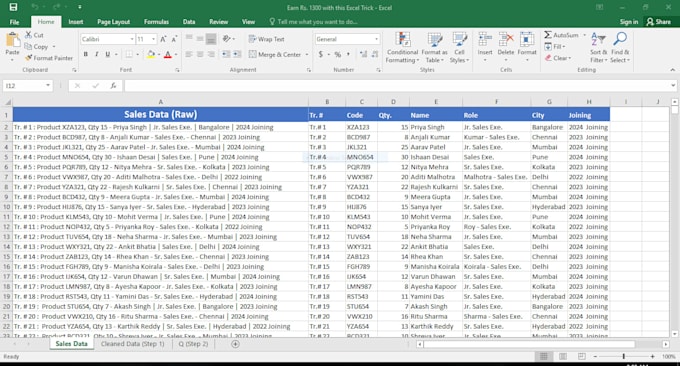Apply percent style
The height and width of the screenshot is (366, 680).
(x=337, y=55)
